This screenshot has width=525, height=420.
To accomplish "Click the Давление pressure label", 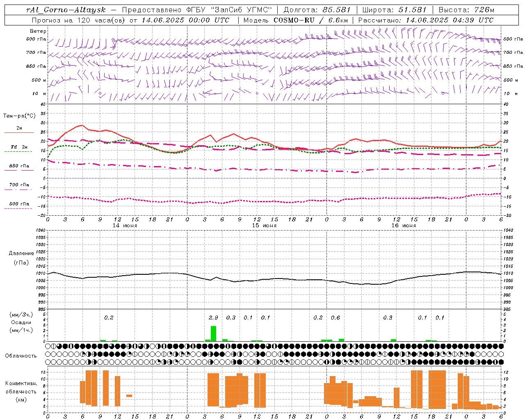I will pyautogui.click(x=21, y=253).
